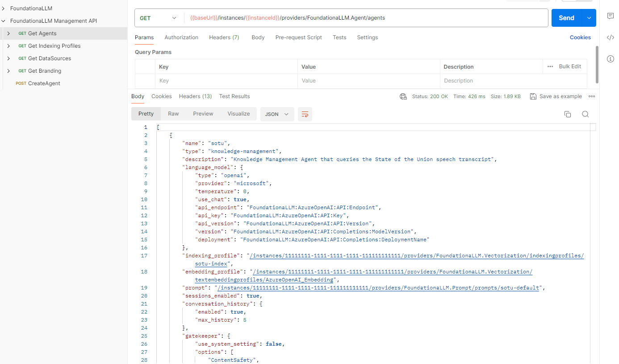Expand the FoundationalLLM collection
619x364 pixels.
4,8
